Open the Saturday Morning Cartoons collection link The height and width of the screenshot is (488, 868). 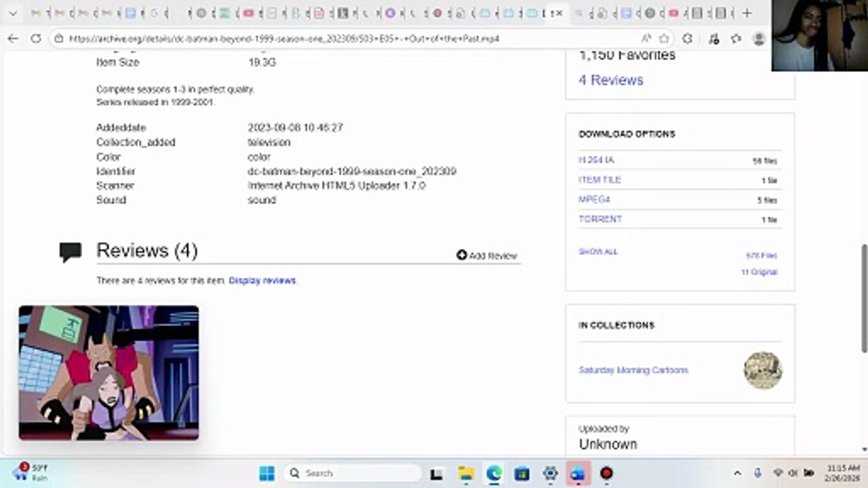[633, 370]
